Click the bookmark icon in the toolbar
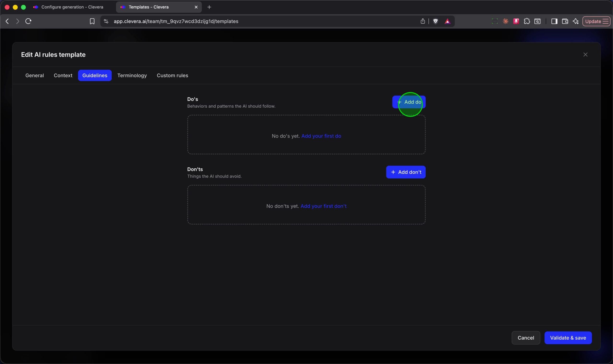Screen dimensions: 613x364 (x=92, y=21)
